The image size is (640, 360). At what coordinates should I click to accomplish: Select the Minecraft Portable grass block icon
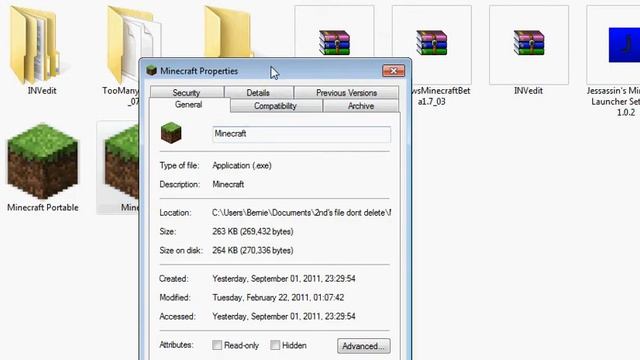(42, 160)
